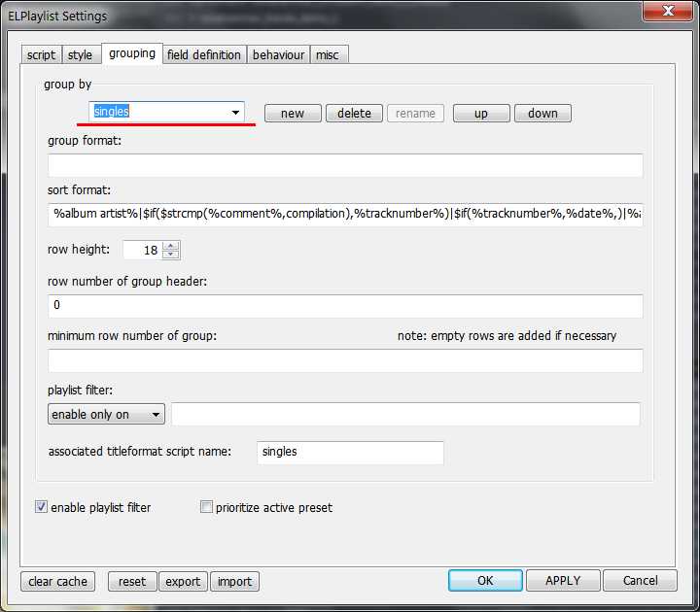Click the playlist filter text field
Screen dimensions: 700x612
405,414
